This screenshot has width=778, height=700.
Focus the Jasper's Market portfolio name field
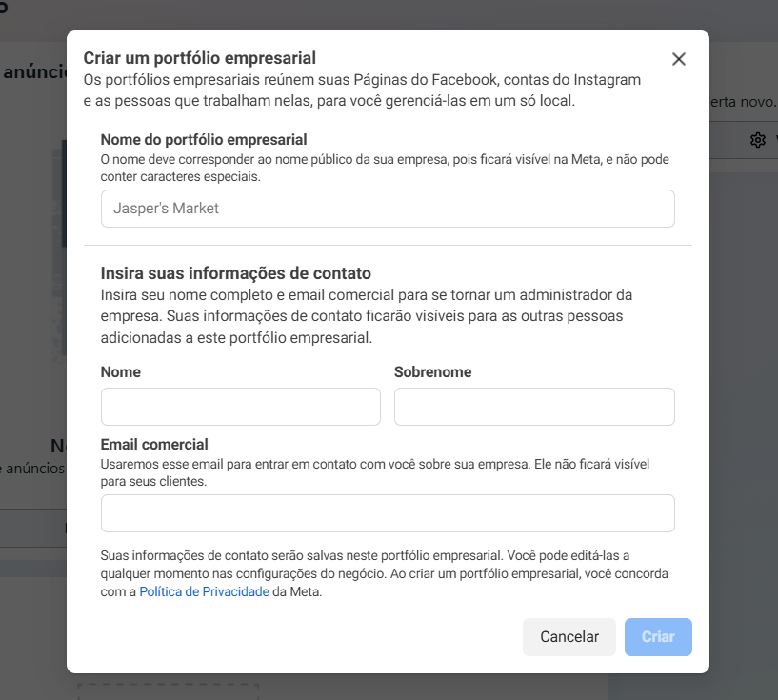(388, 208)
